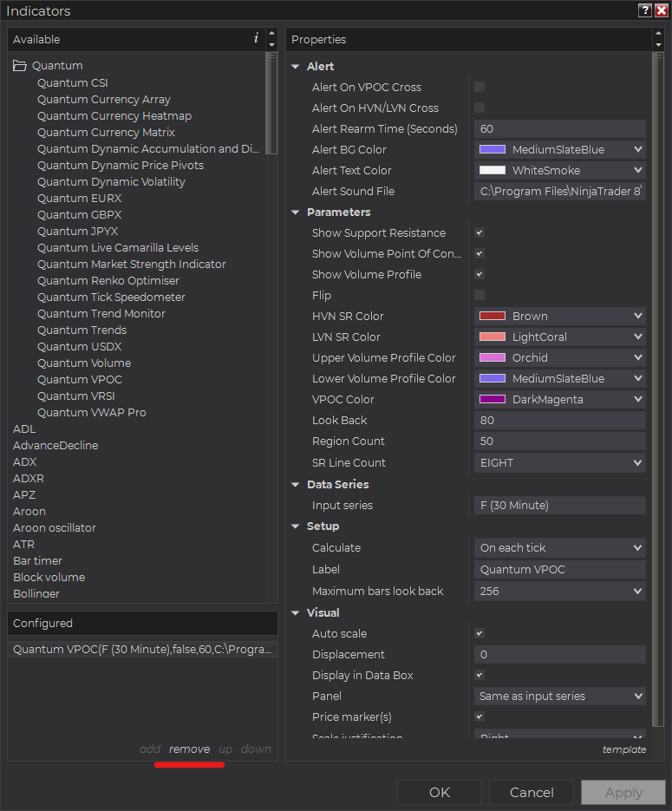This screenshot has width=672, height=811.
Task: Select Quantum Currency Heatmap
Action: [x=114, y=116]
